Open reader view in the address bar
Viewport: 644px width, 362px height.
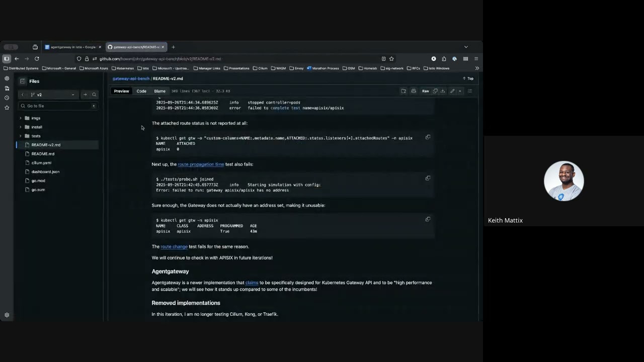click(383, 59)
